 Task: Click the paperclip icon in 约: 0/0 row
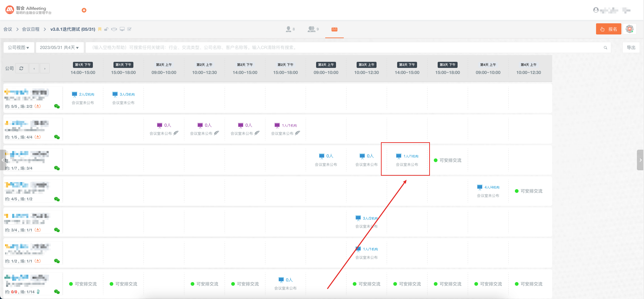click(x=38, y=292)
